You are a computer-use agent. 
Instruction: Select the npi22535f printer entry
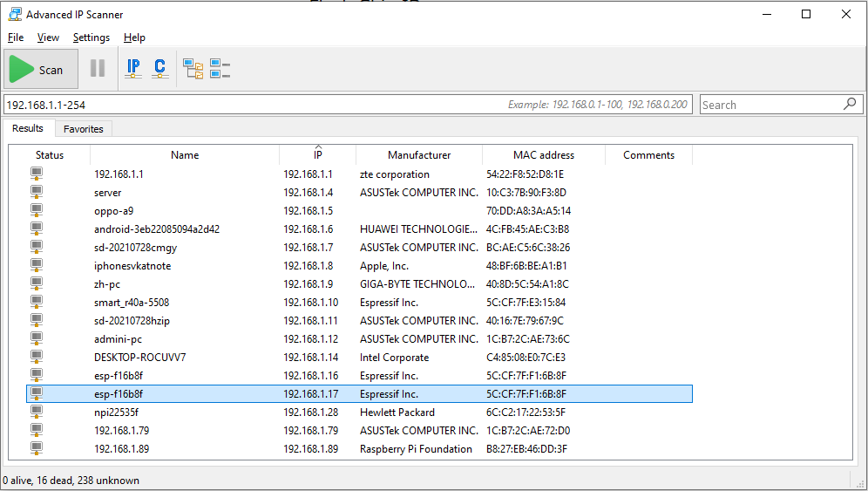pyautogui.click(x=116, y=413)
